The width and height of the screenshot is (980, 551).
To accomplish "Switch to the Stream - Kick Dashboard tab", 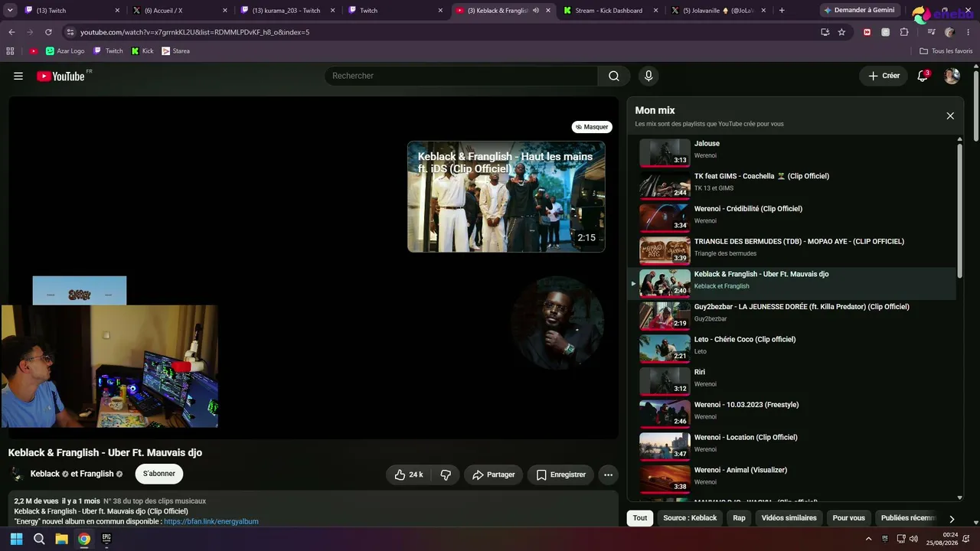I will pyautogui.click(x=610, y=11).
